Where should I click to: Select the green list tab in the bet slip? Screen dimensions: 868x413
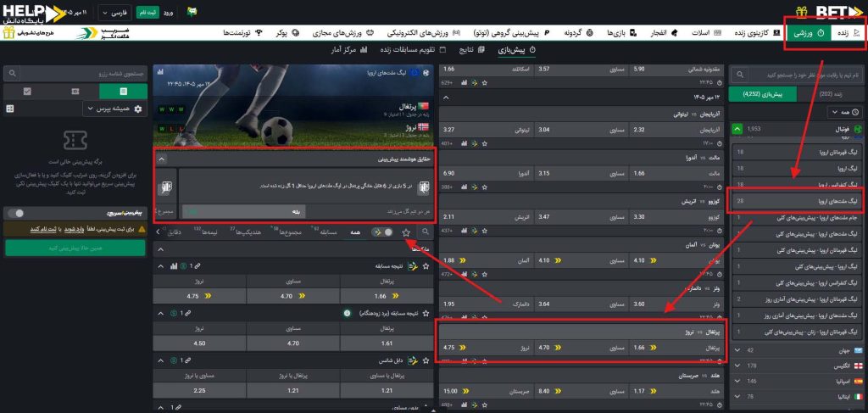[124, 92]
